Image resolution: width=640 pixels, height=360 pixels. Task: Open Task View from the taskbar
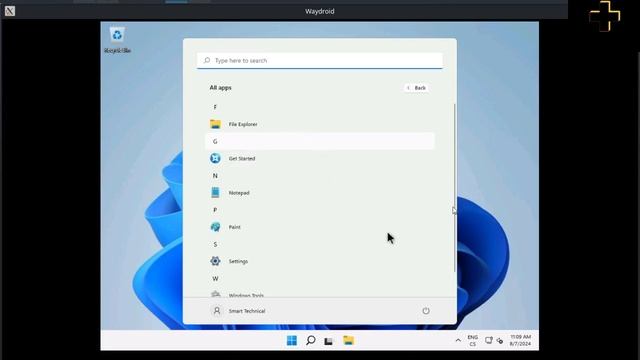pos(329,341)
